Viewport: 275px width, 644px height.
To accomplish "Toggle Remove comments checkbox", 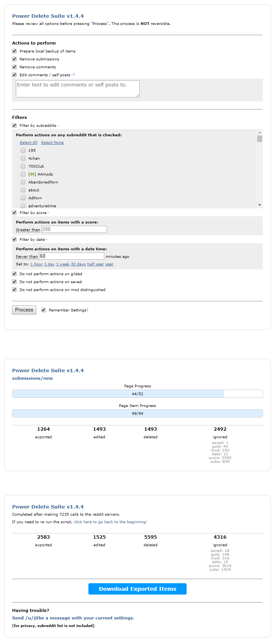I will pos(14,67).
